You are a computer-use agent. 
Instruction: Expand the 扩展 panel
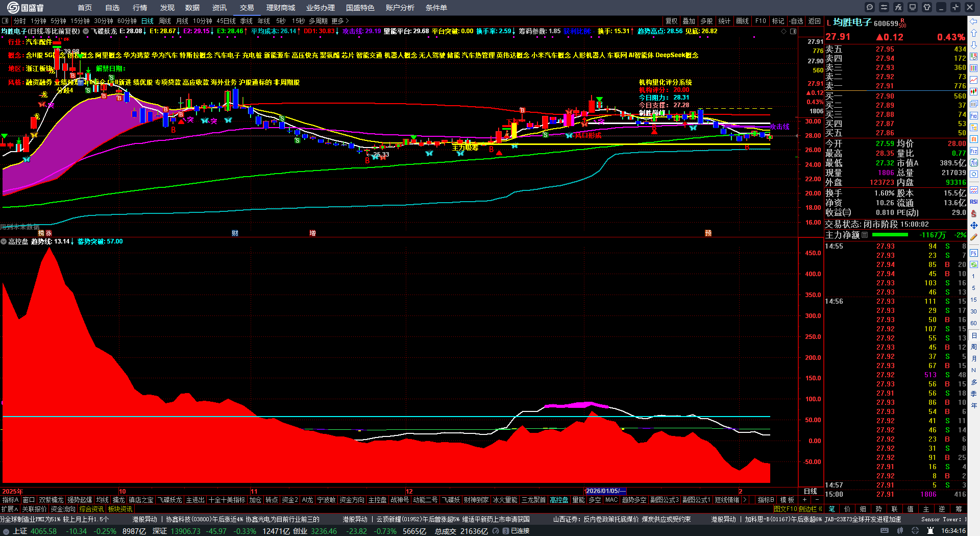pos(10,509)
